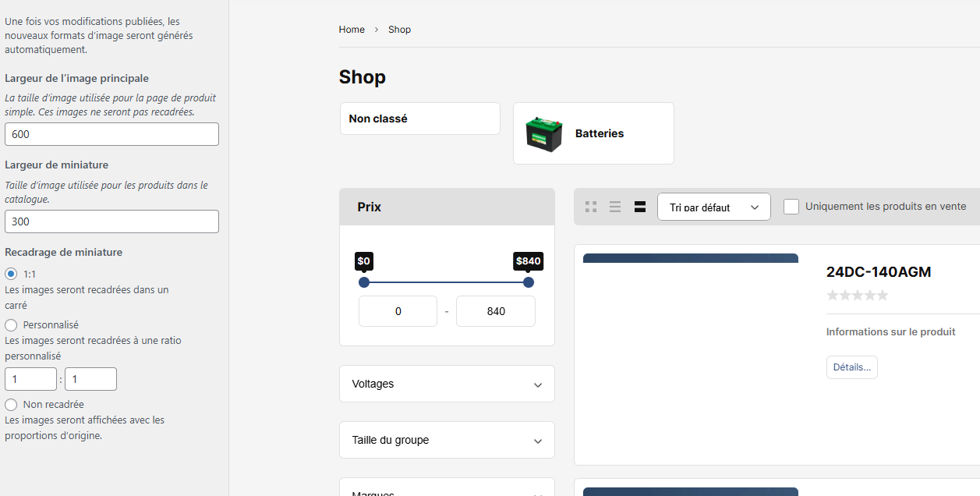Switch to list view layout icon
Screen dimensions: 980x496
click(x=615, y=207)
